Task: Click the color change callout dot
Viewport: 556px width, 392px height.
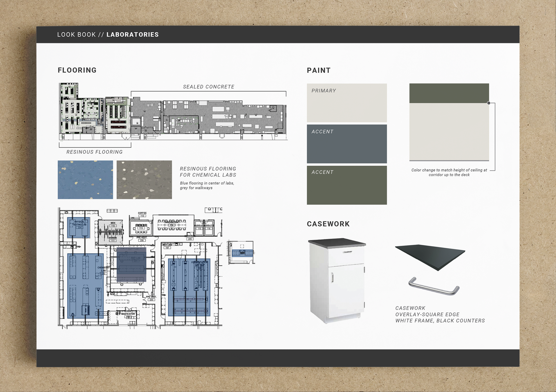Action: pos(489,103)
